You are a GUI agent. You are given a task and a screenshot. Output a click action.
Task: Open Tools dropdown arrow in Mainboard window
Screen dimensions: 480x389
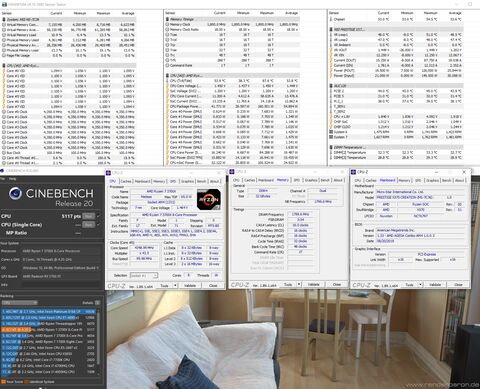tap(420, 285)
